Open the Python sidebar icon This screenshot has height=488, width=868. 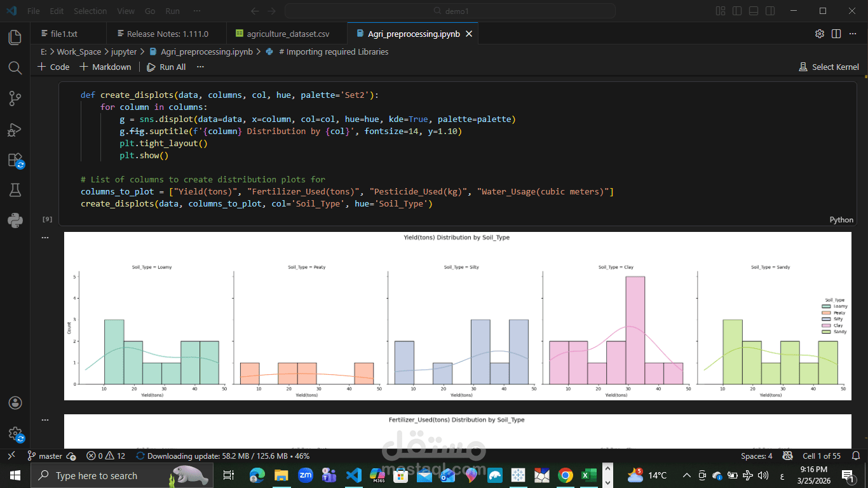(15, 220)
